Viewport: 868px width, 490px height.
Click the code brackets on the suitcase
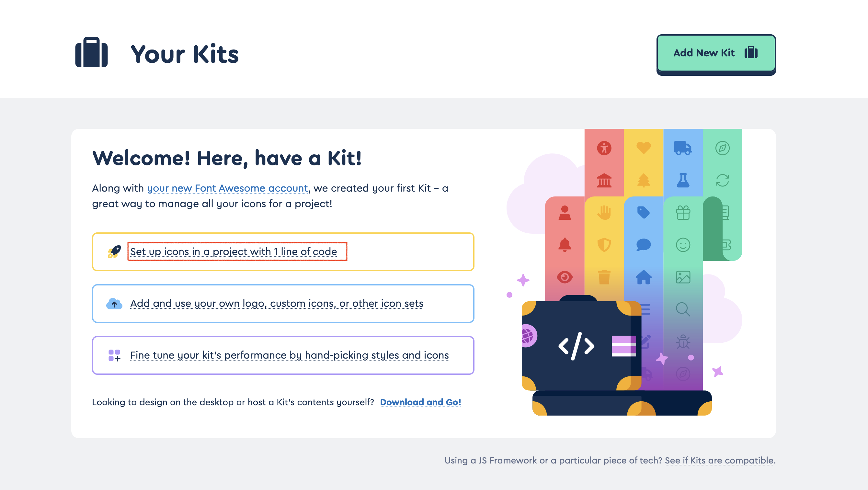[576, 346]
